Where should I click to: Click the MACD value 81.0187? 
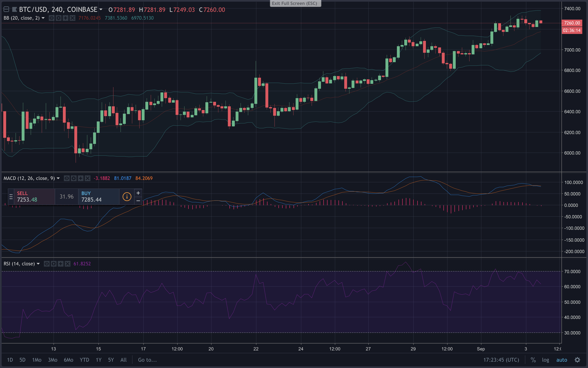pos(122,178)
